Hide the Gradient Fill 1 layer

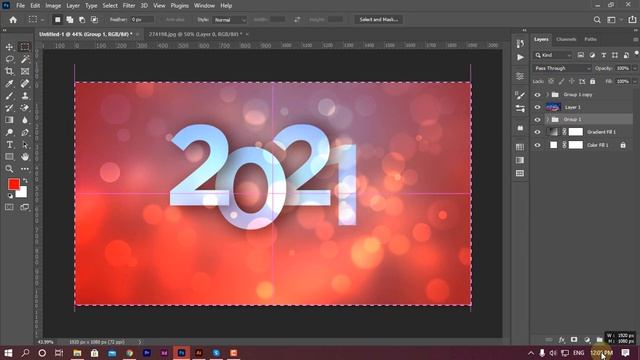point(537,132)
